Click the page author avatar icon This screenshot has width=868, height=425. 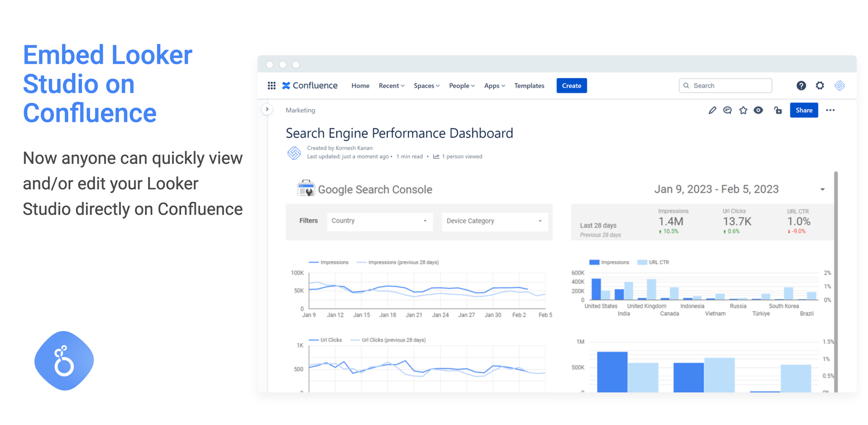click(x=294, y=153)
